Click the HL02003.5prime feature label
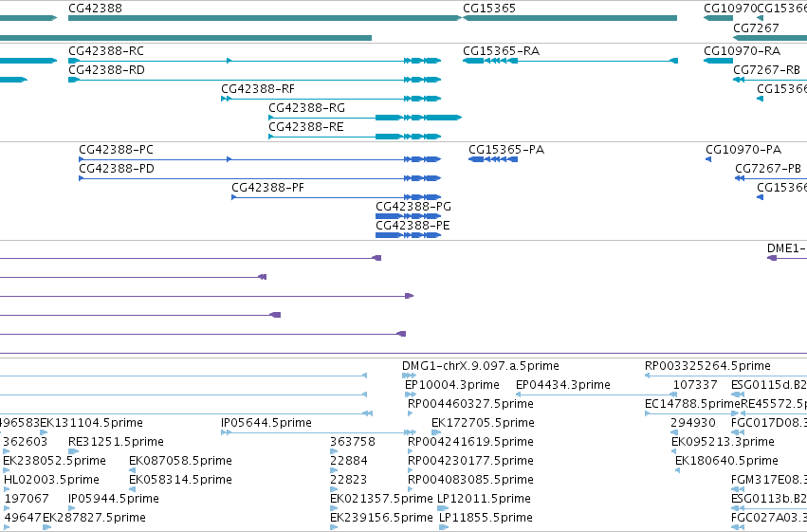 (51, 480)
